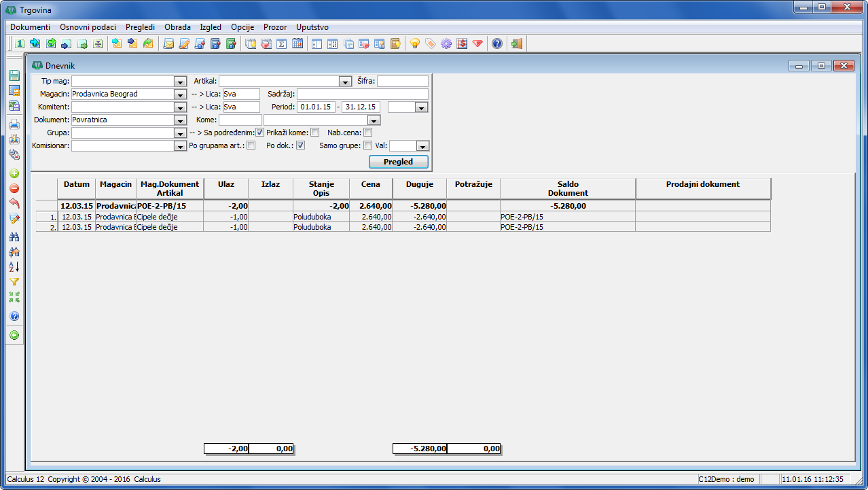Image resolution: width=868 pixels, height=490 pixels.
Task: Click the Duguje column header
Action: (420, 188)
